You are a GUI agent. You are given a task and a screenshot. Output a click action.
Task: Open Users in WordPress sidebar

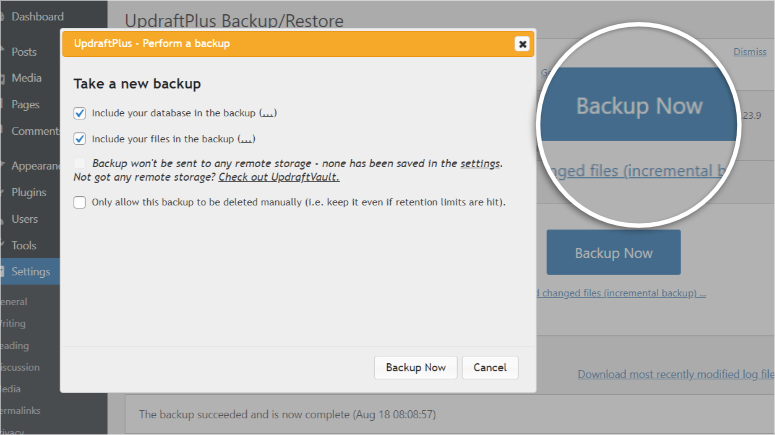(x=24, y=219)
